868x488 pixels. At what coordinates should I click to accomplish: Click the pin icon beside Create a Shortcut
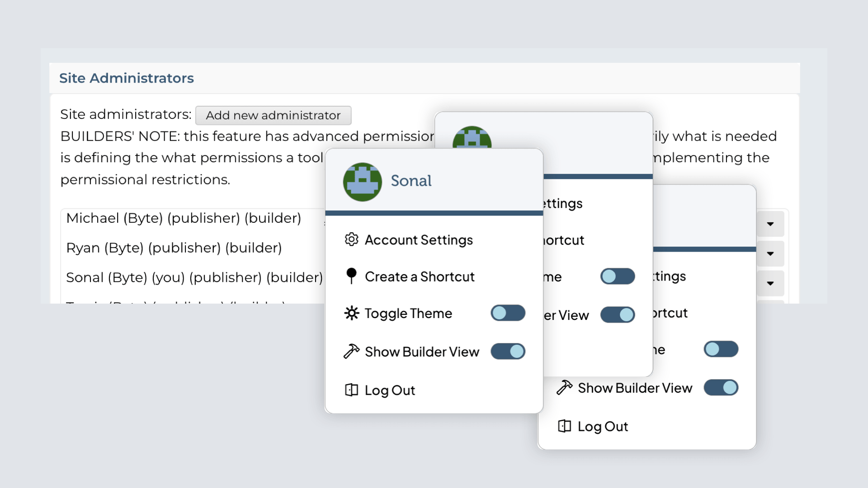(351, 276)
